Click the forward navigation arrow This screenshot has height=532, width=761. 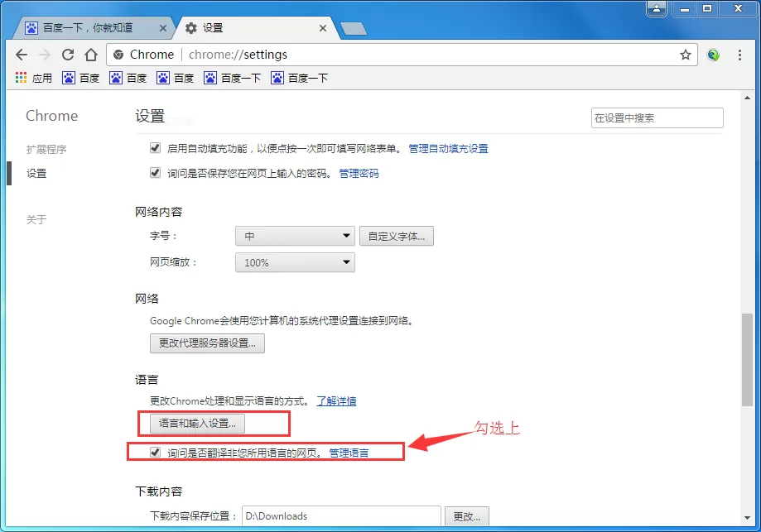(45, 55)
